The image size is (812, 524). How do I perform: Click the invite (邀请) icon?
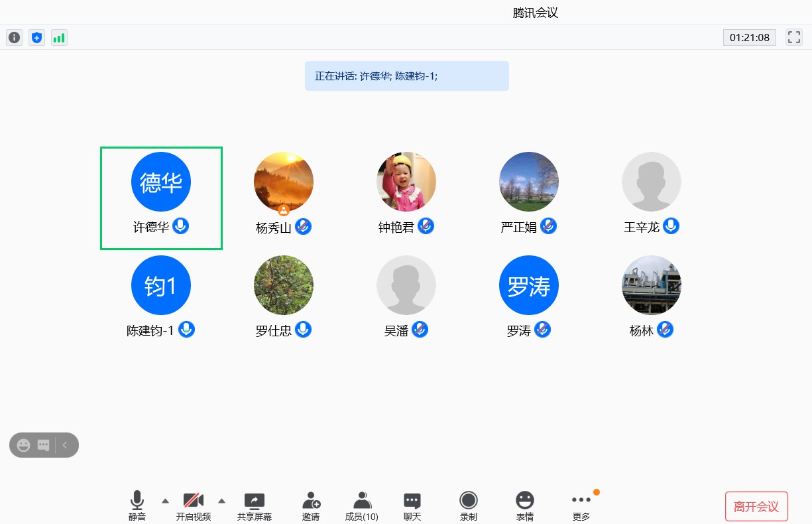[x=311, y=507]
